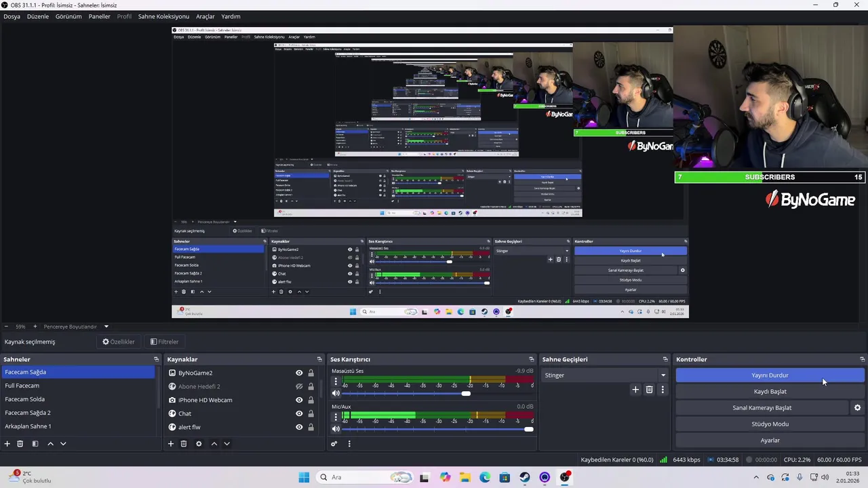Open preview scaling Pencereye Boyutlandır dropdown
Image resolution: width=868 pixels, height=488 pixels.
tap(75, 327)
